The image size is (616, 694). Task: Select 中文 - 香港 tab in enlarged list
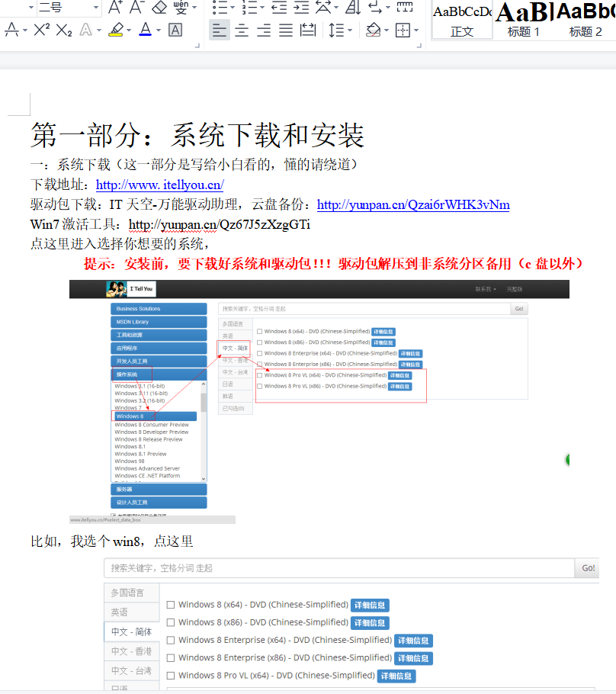[x=131, y=651]
